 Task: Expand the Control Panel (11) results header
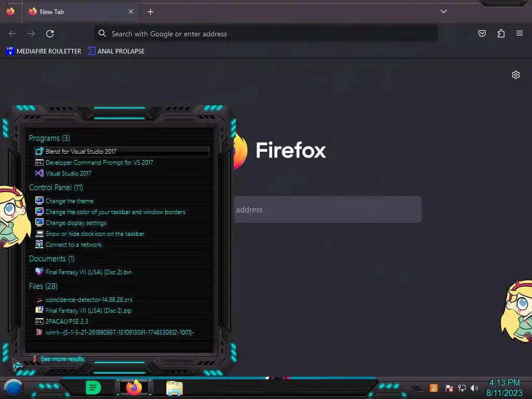56,187
